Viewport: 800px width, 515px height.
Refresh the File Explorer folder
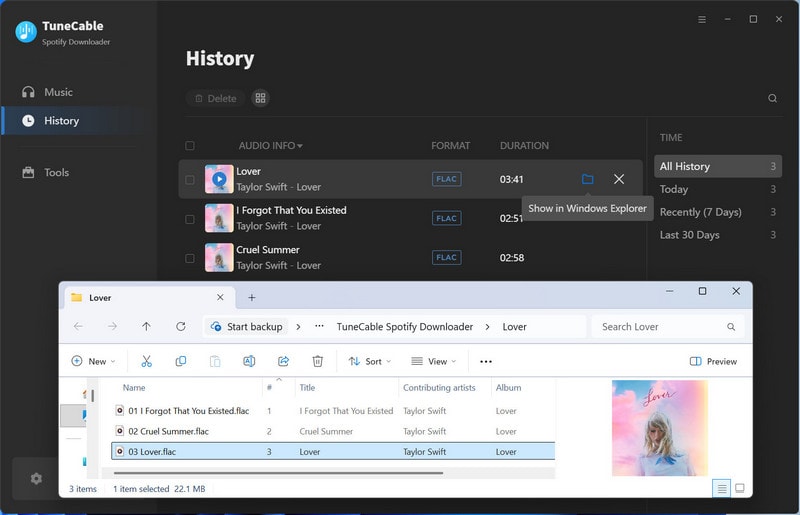181,327
